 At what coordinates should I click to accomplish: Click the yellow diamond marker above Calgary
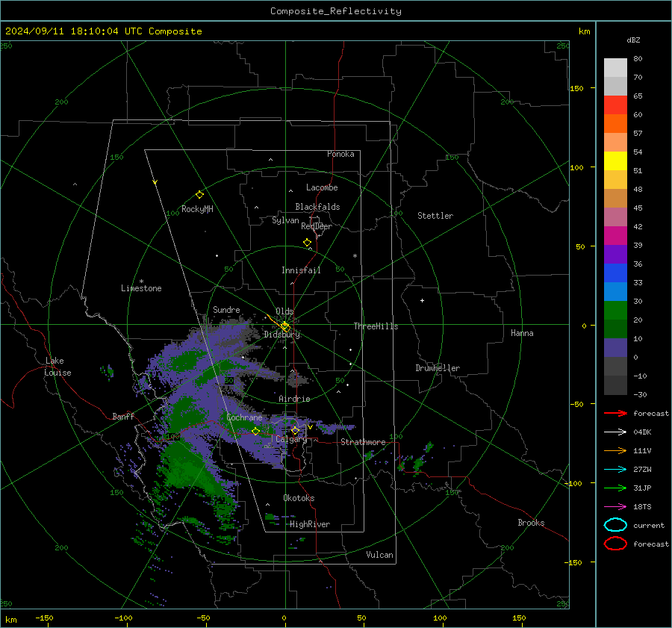295,430
